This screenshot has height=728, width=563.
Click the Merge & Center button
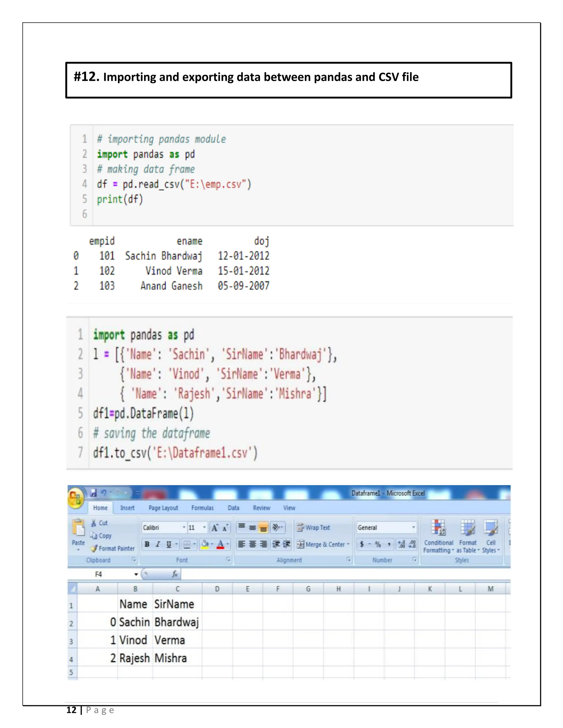(321, 544)
